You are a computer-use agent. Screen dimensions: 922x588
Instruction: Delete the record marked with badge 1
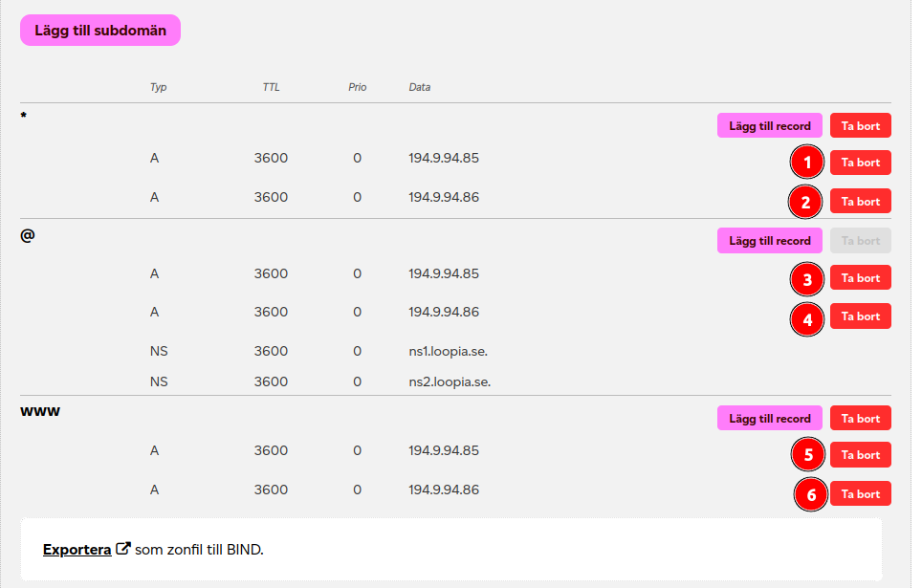860,163
